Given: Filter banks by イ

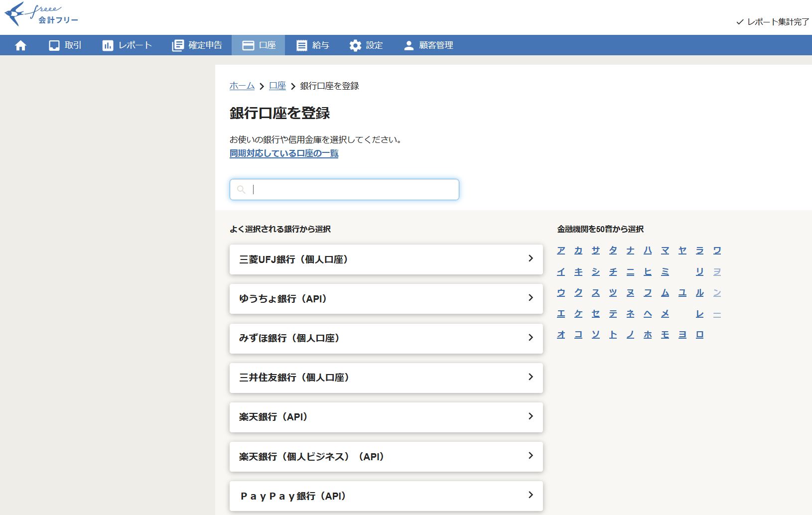Looking at the screenshot, I should tap(561, 271).
